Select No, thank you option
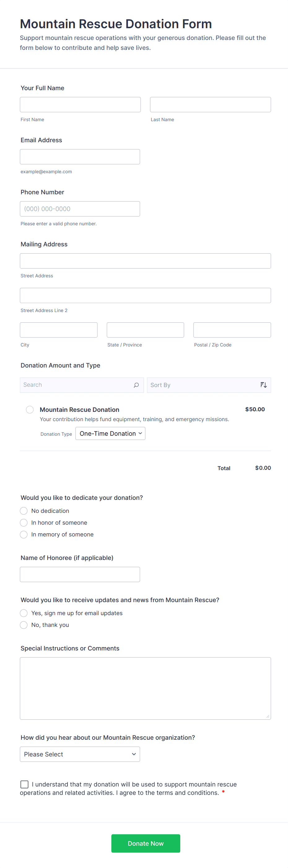 tap(24, 625)
